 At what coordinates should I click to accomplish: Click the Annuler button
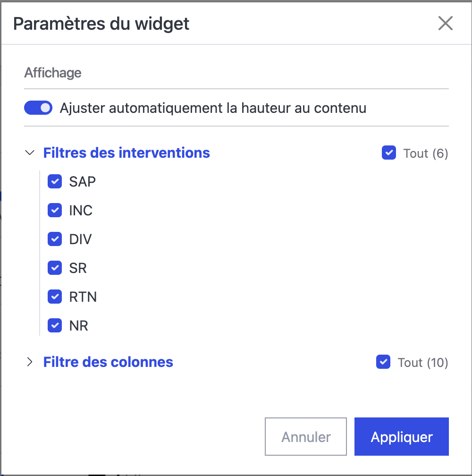pyautogui.click(x=306, y=437)
